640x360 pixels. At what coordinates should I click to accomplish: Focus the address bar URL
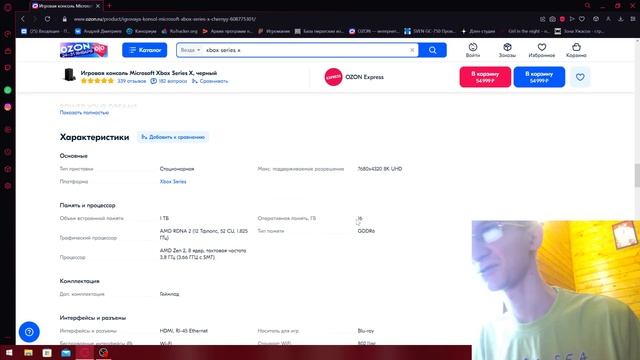[165, 19]
